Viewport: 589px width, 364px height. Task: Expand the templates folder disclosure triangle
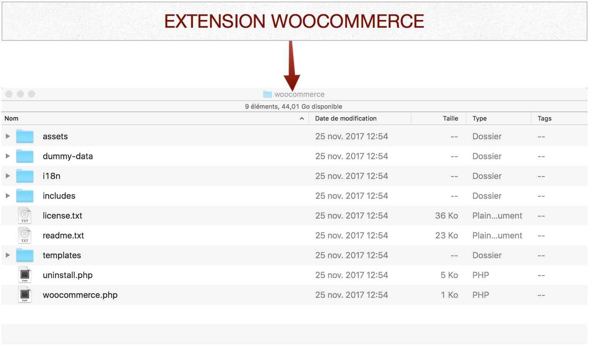pyautogui.click(x=8, y=255)
